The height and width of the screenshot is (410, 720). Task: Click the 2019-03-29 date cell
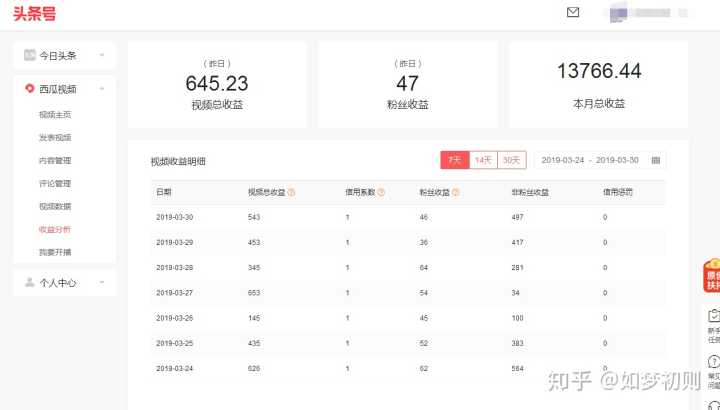pyautogui.click(x=174, y=242)
